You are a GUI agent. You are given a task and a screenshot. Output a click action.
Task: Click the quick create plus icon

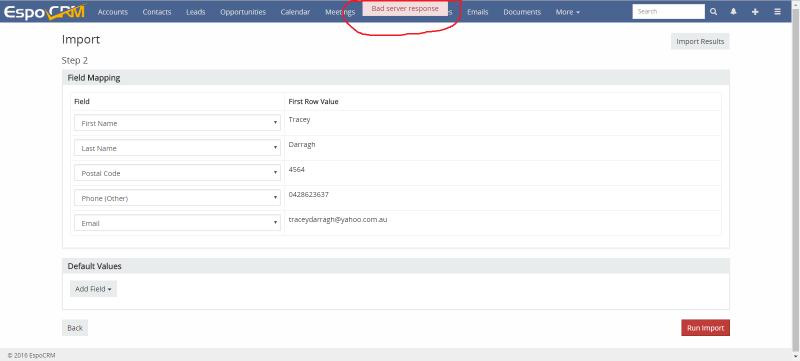pos(755,12)
